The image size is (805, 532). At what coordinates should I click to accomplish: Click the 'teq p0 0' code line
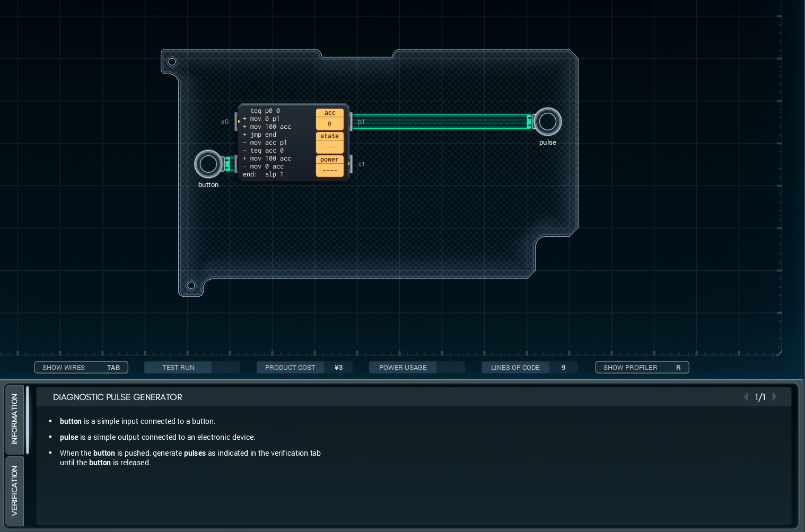click(x=265, y=111)
